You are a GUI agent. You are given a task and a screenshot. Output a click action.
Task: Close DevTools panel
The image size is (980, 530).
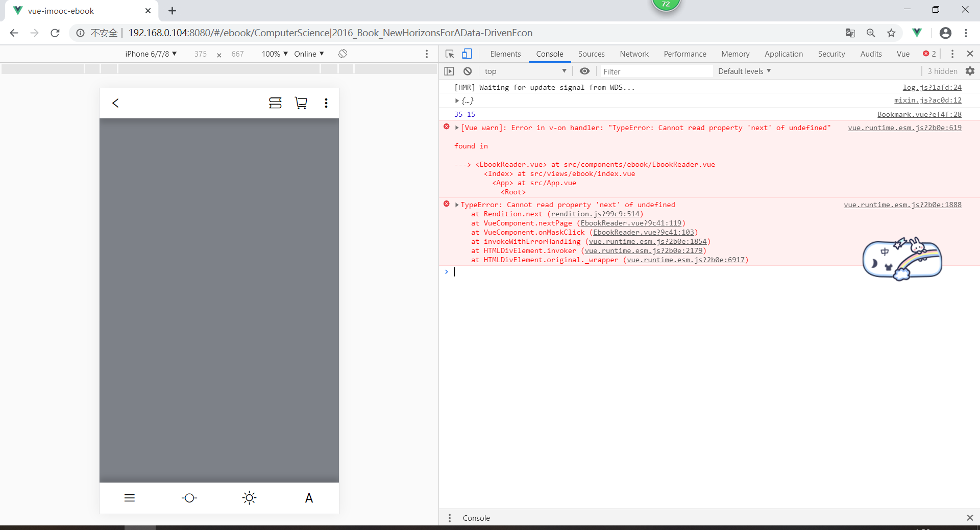pyautogui.click(x=970, y=54)
